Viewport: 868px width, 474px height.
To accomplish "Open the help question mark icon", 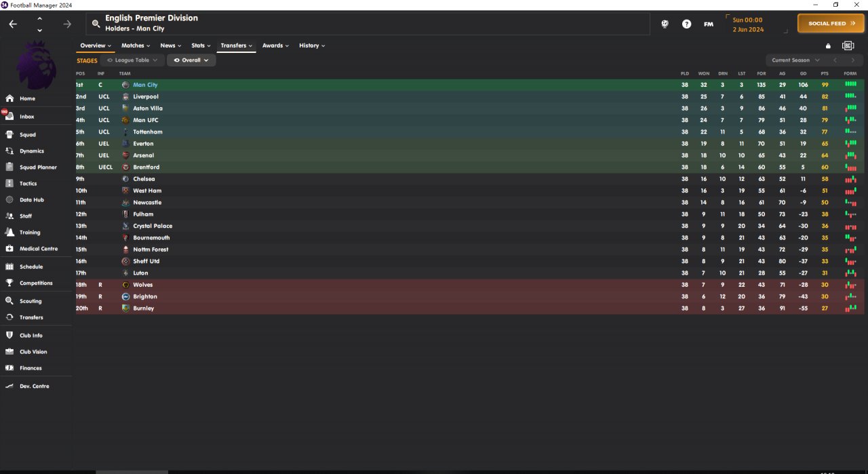I will pyautogui.click(x=687, y=24).
